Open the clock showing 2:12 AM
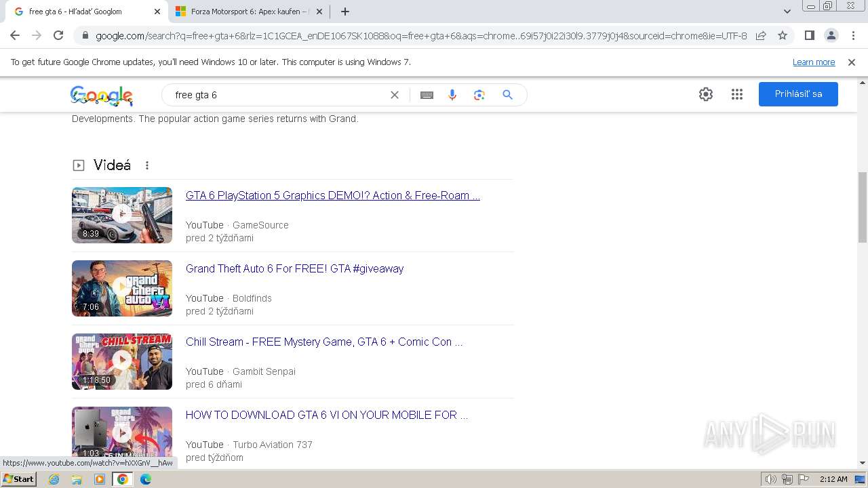 click(x=833, y=479)
